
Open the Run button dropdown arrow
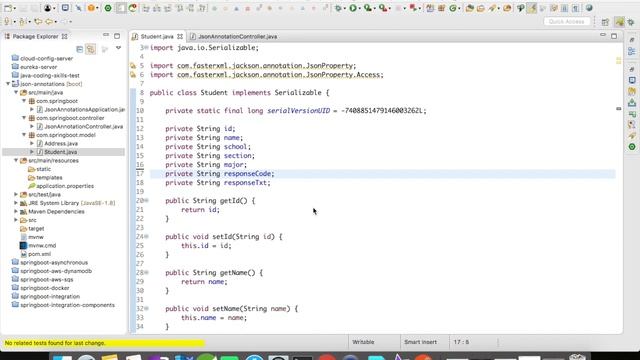(360, 8)
